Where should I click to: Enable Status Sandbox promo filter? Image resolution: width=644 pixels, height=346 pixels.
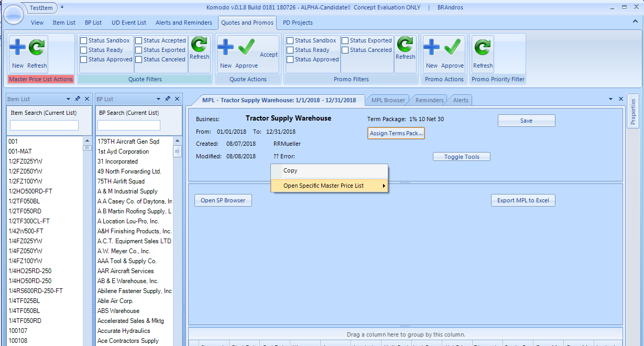coord(290,40)
